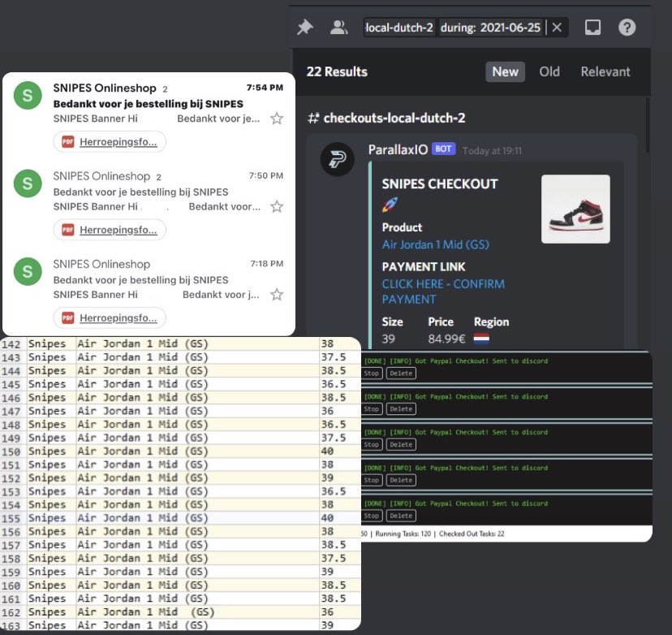
Task: Click the during: 2021-06-25 search filter
Action: 490,28
